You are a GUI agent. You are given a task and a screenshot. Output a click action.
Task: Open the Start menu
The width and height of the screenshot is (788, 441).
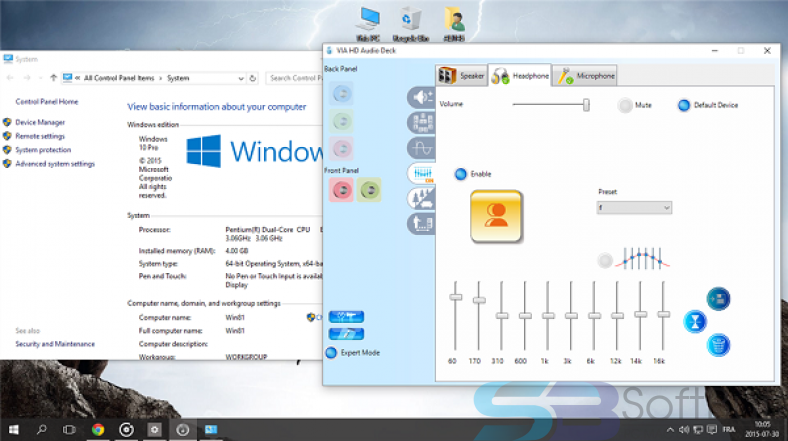[x=14, y=429]
